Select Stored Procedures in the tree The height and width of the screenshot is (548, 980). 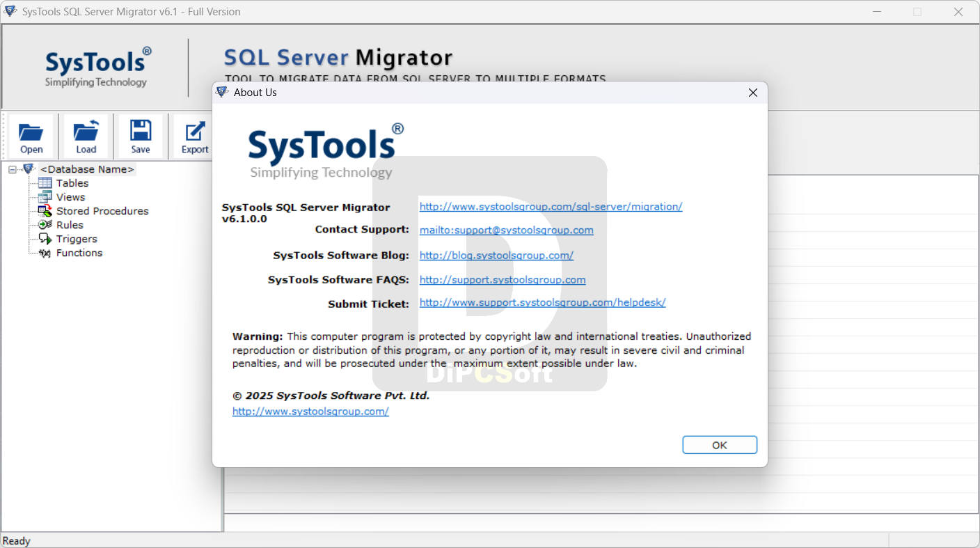pyautogui.click(x=102, y=211)
